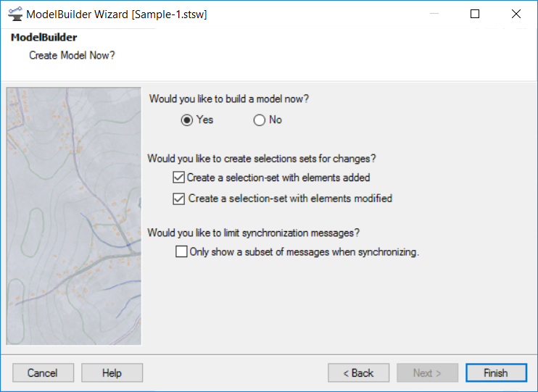Click the greyed-out Next button
This screenshot has width=538, height=392.
click(x=427, y=372)
